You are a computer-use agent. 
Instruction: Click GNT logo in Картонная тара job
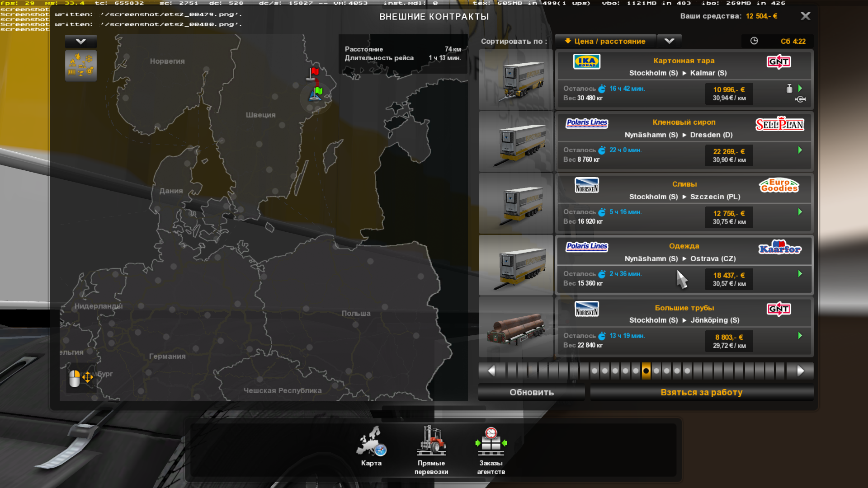(x=779, y=62)
